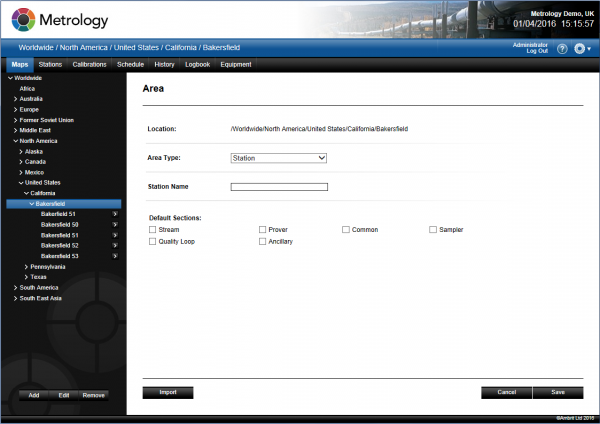Viewport: 600px width, 424px height.
Task: View the History tab
Action: coord(165,65)
